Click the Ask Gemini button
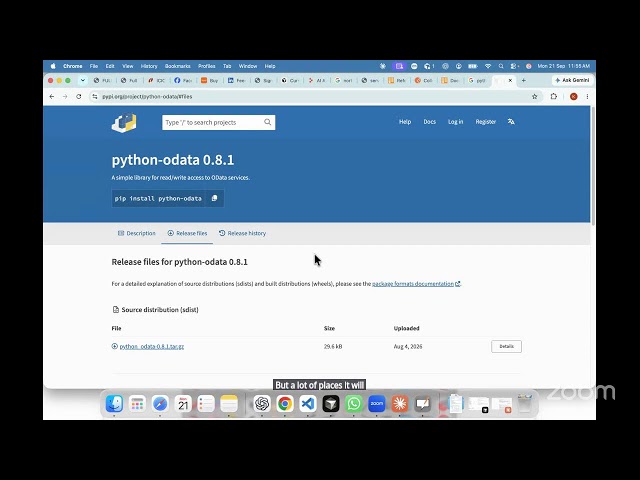This screenshot has height=480, width=640. 572,80
